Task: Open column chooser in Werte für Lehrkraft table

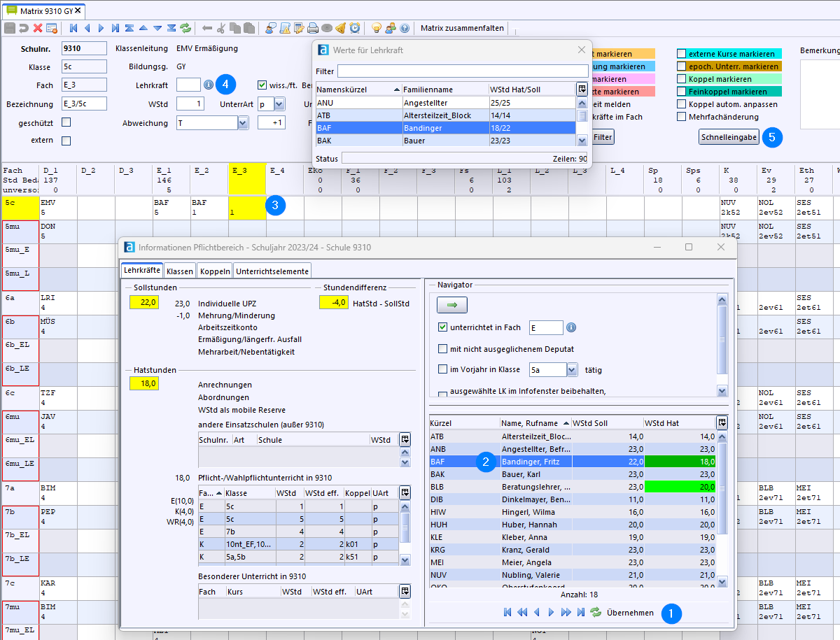Action: click(582, 89)
